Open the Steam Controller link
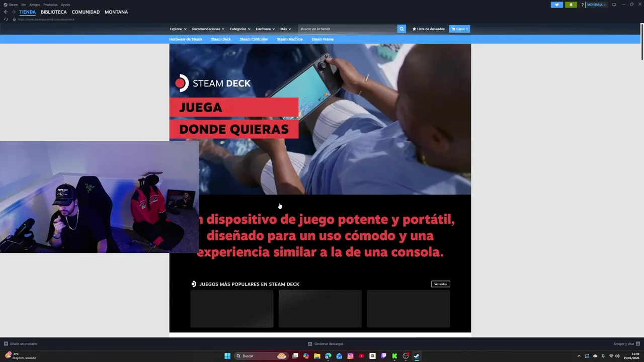The width and height of the screenshot is (644, 362). [x=254, y=39]
